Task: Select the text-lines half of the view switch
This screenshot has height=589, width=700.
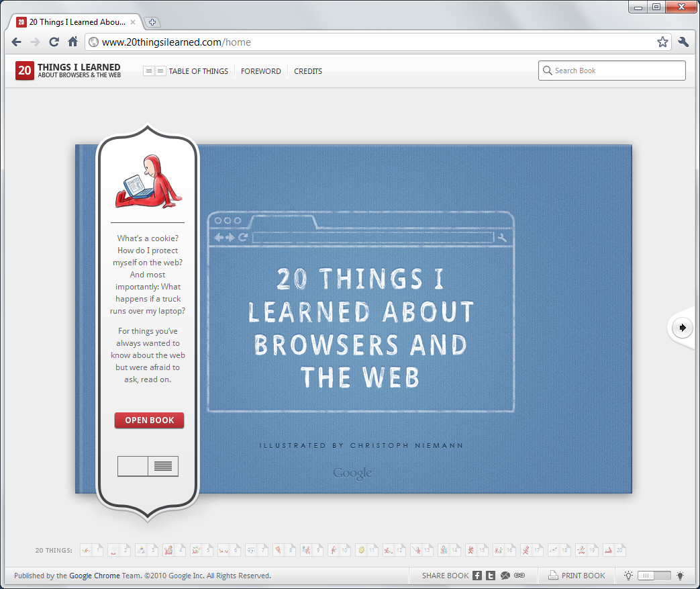Action: 163,466
